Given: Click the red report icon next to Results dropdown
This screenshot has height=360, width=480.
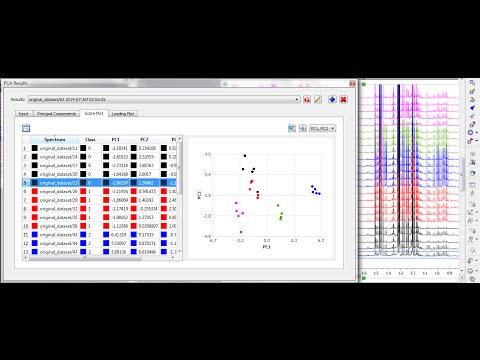Looking at the screenshot, I should tap(307, 99).
